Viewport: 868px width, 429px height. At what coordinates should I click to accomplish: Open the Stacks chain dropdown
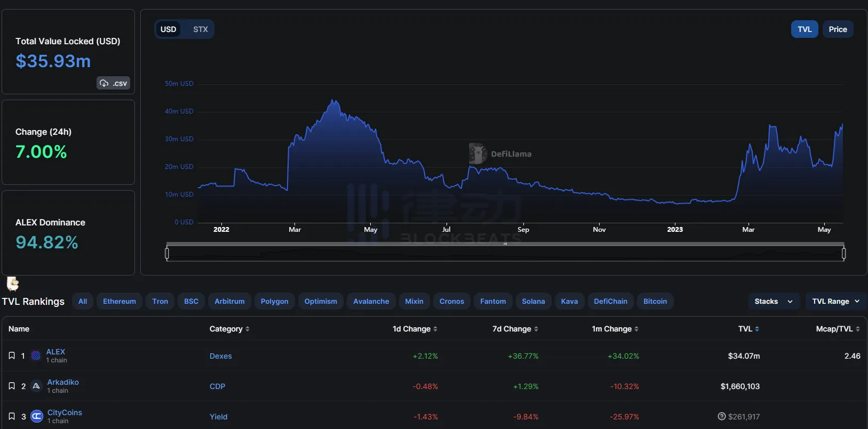[x=773, y=301]
